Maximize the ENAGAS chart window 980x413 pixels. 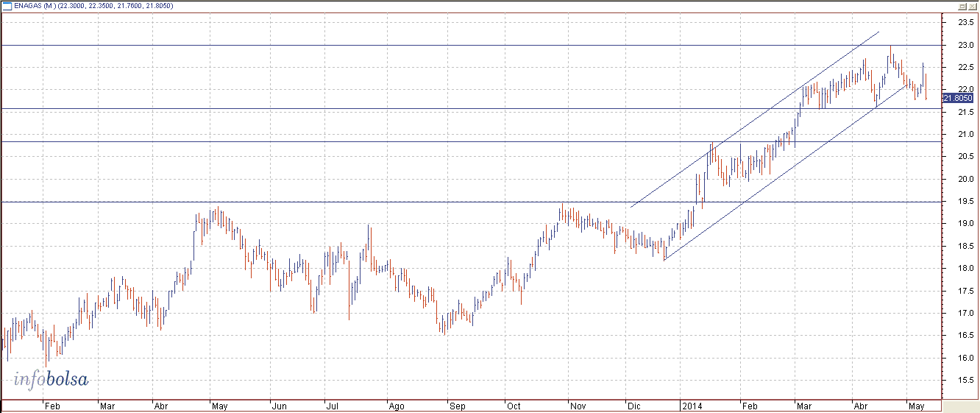point(962,6)
